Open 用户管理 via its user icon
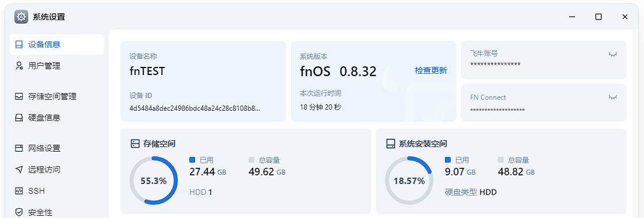This screenshot has height=218, width=644. tap(18, 66)
